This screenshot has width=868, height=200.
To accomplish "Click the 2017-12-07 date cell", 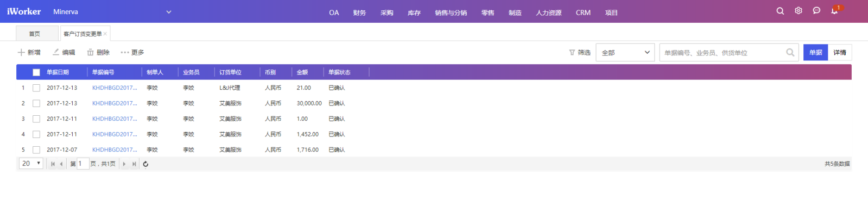I will (x=62, y=150).
